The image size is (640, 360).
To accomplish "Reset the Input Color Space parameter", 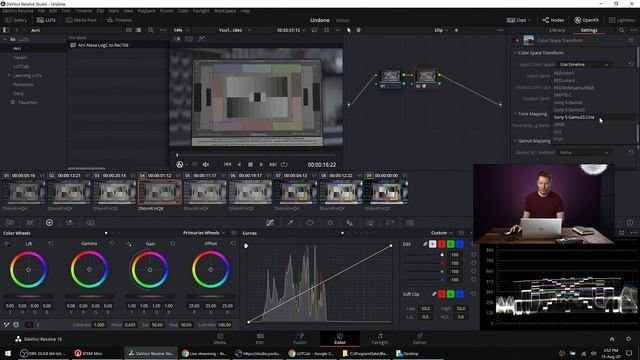I will tap(631, 64).
